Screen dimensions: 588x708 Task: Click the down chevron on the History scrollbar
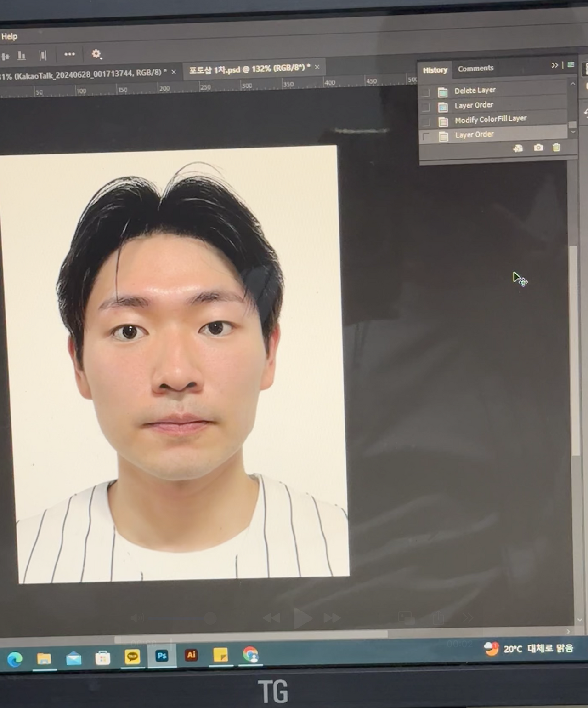coord(573,132)
